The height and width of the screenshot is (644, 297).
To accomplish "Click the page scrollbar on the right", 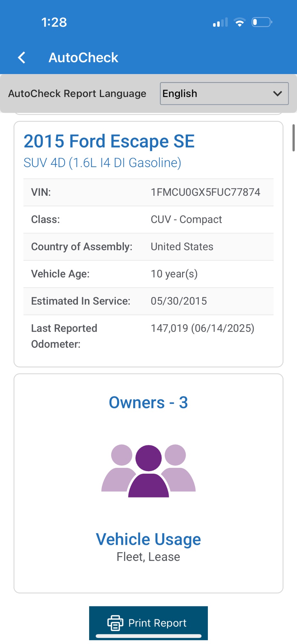I will 293,138.
